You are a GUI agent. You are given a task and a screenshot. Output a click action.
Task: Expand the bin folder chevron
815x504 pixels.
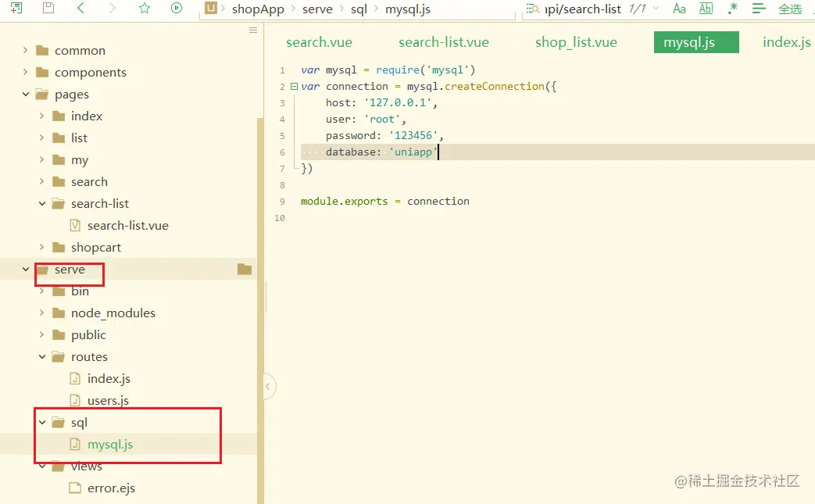(x=42, y=291)
